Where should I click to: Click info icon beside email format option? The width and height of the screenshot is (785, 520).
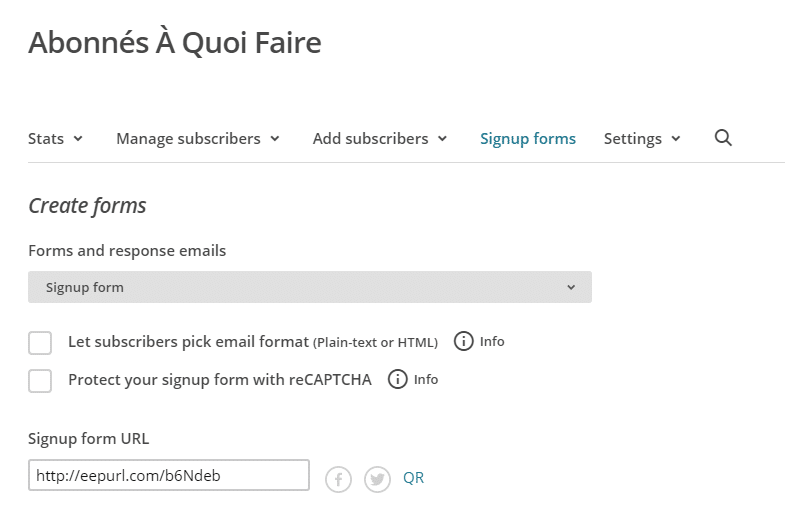point(463,341)
